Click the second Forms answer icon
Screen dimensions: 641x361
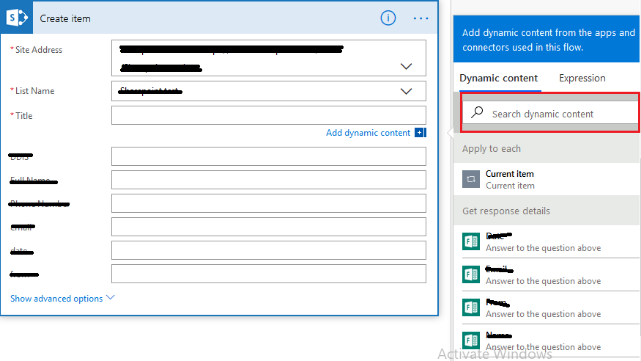471,274
